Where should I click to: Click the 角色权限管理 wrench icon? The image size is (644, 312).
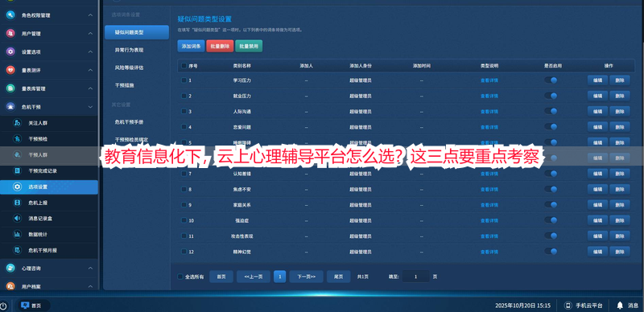click(x=10, y=15)
